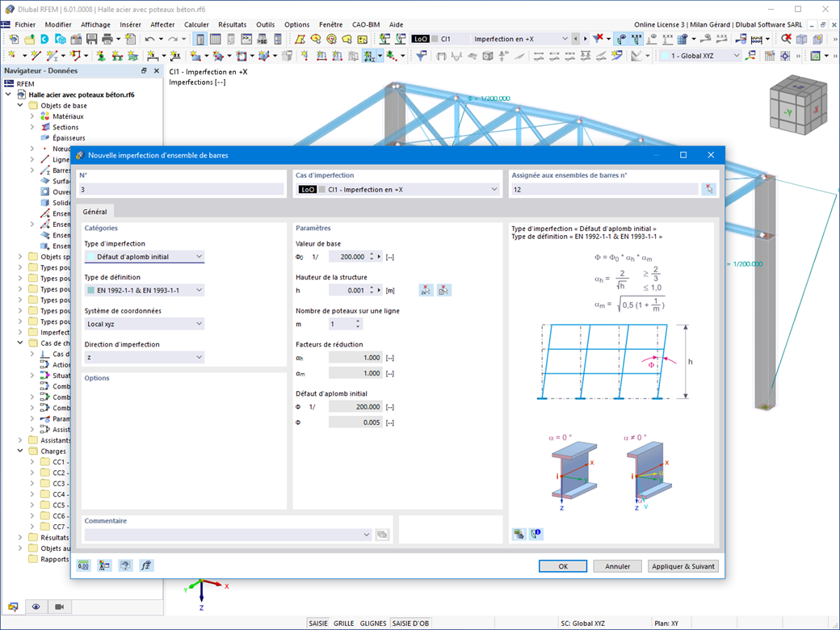Click the new nodal support icon

pos(101,55)
